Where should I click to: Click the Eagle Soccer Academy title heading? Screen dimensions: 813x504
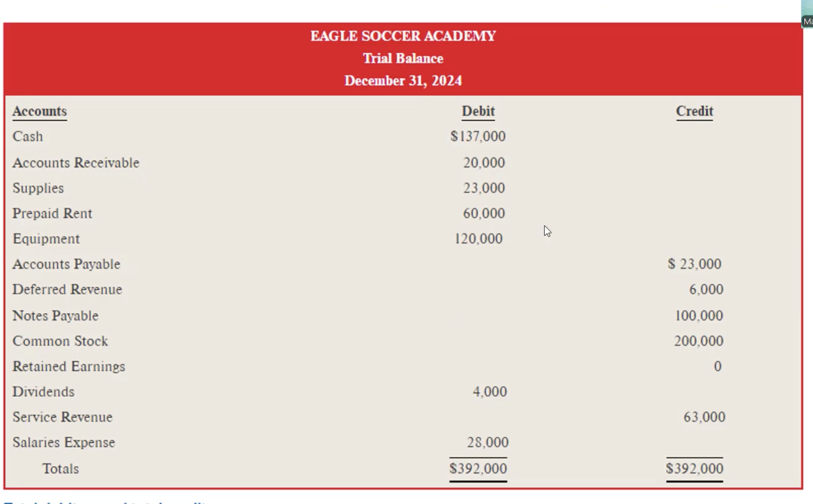coord(403,36)
